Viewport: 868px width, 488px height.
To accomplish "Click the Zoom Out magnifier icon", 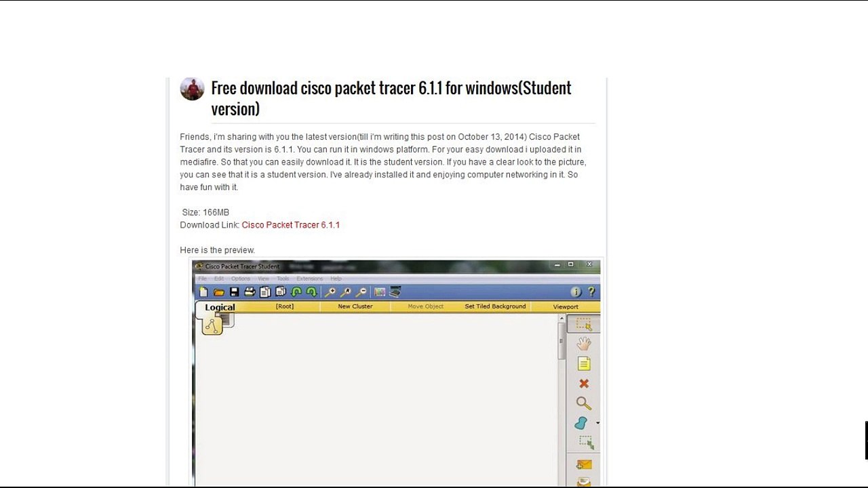I will (361, 292).
